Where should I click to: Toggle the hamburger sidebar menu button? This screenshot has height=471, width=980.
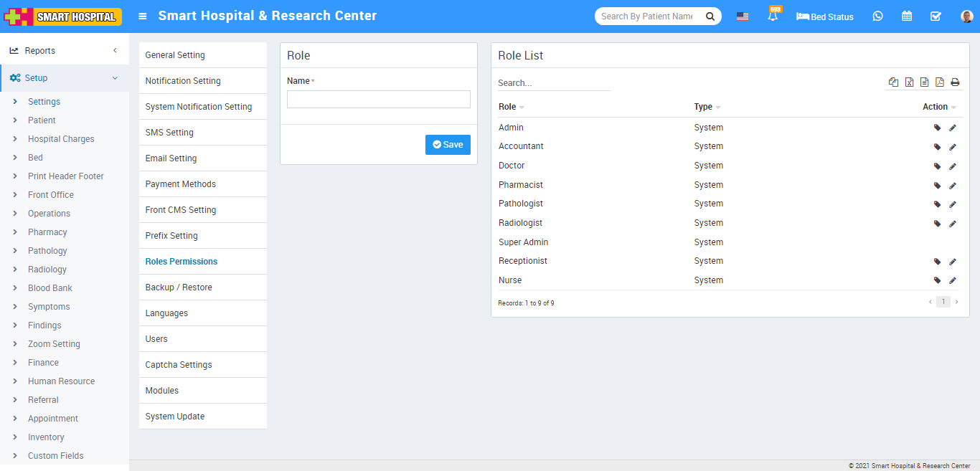[143, 16]
